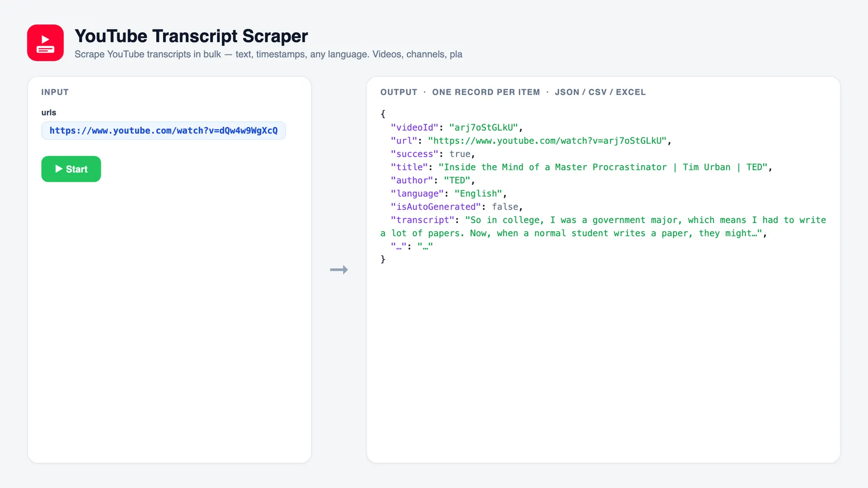Click the urls input field with YouTube link
The height and width of the screenshot is (488, 868).
(163, 131)
